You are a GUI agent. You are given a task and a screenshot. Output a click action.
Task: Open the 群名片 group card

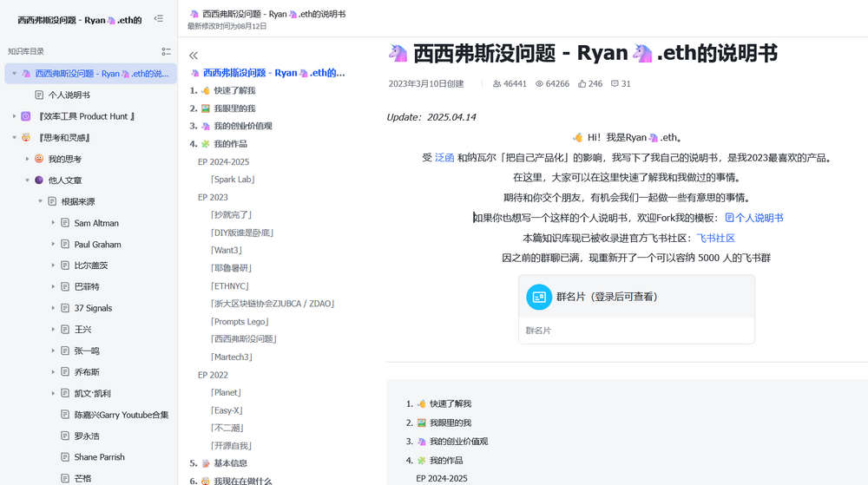[636, 309]
